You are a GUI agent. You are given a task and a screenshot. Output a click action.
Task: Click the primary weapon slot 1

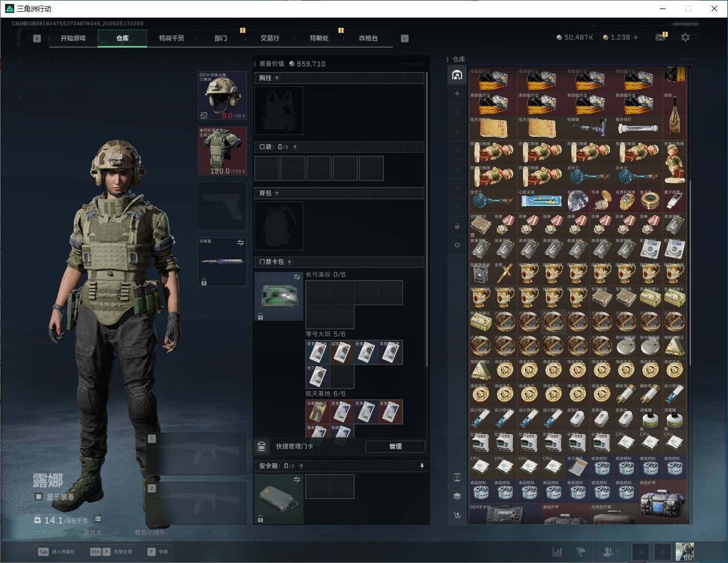point(196,454)
